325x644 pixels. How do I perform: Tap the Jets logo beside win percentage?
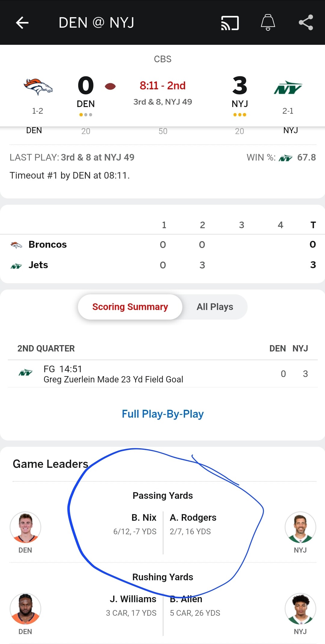point(286,158)
